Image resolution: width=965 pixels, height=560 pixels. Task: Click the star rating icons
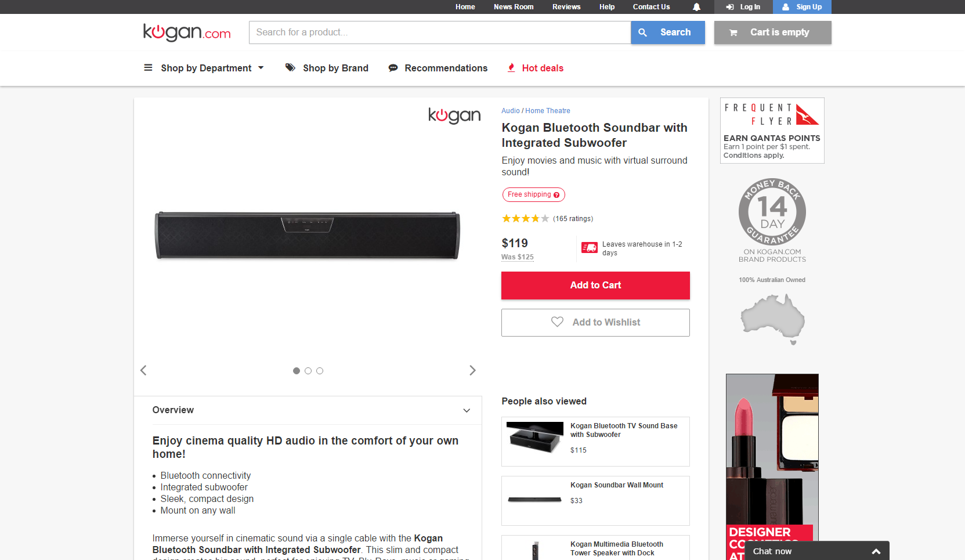(x=525, y=219)
